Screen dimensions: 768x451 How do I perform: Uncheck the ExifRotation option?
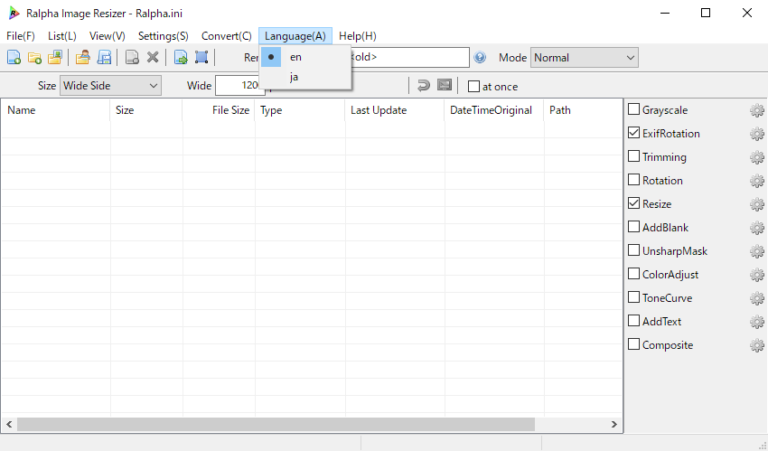click(x=634, y=133)
